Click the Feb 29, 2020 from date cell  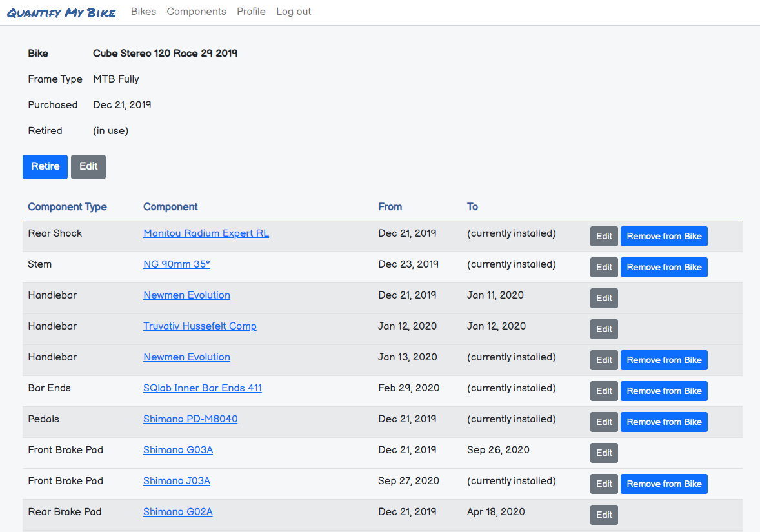click(409, 388)
